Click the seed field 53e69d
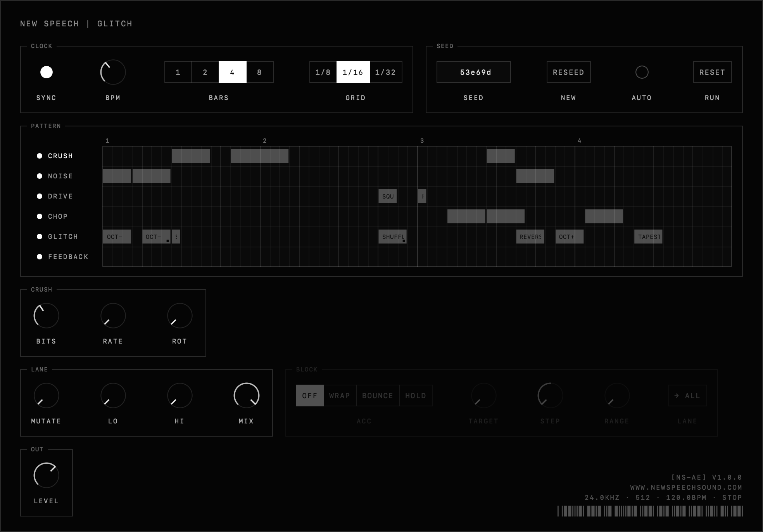 coord(473,72)
